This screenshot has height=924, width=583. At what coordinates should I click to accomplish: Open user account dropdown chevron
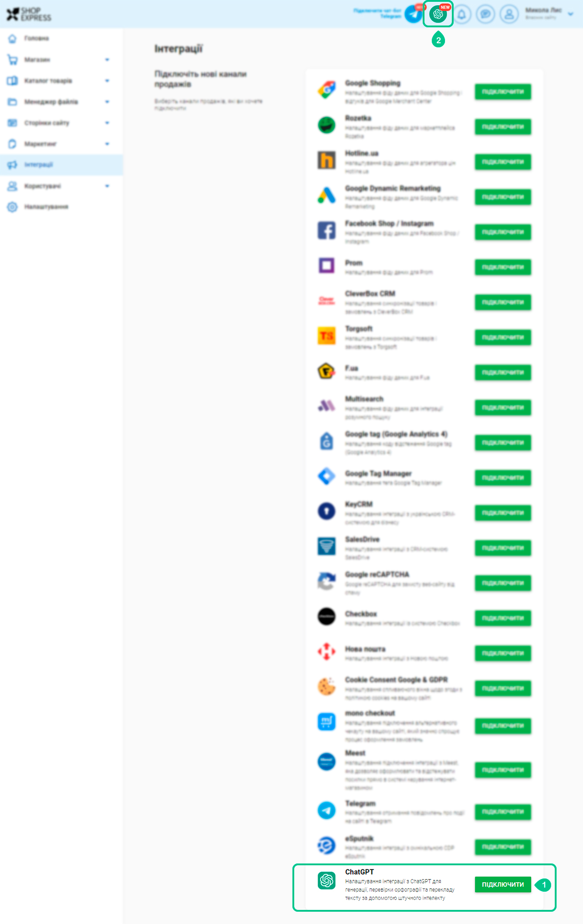571,14
